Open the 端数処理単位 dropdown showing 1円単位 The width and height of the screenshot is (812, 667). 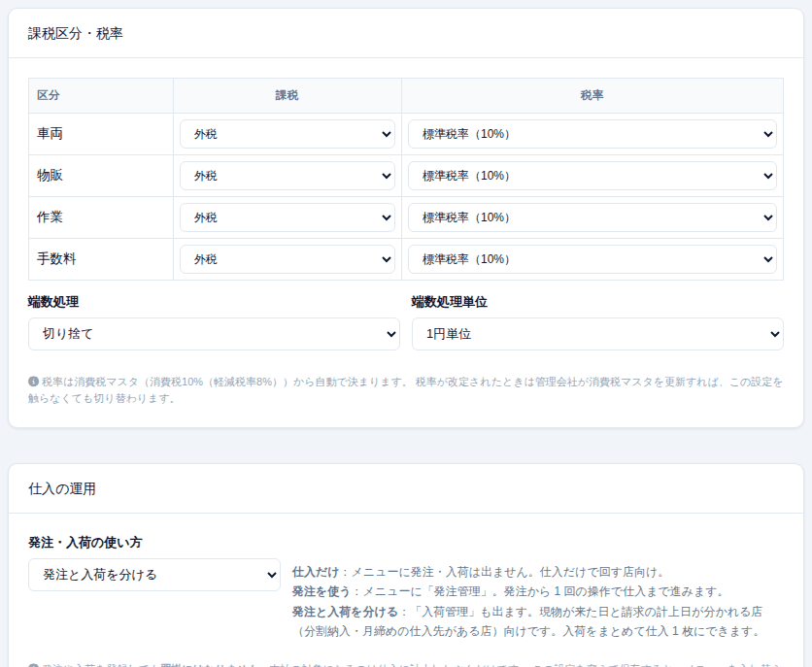point(597,334)
